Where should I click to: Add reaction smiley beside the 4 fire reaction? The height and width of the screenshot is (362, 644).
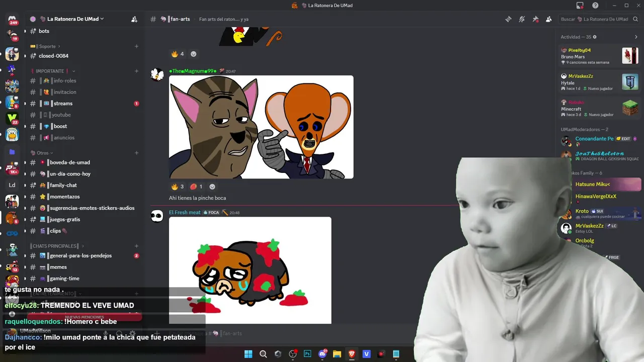193,54
